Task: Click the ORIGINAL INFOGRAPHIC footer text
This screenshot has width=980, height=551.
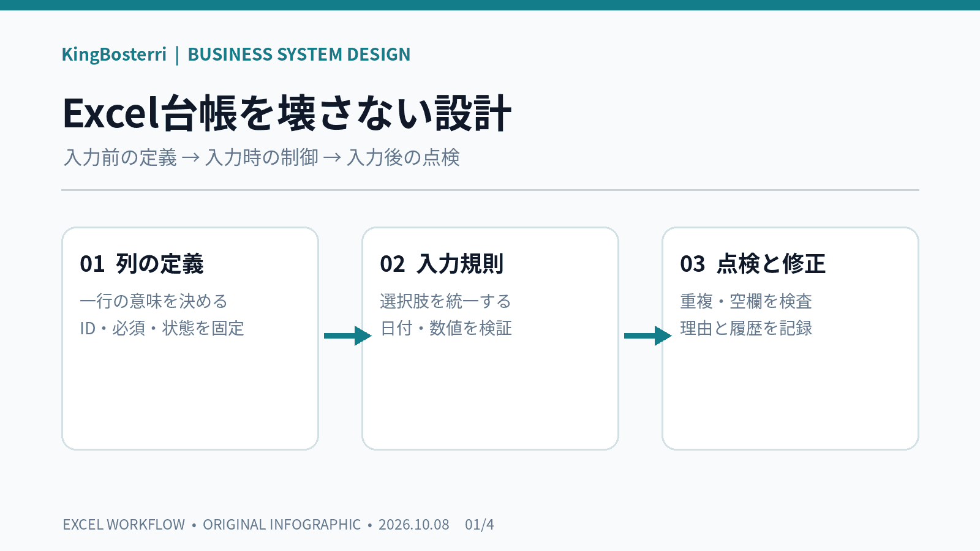Action: 282,525
